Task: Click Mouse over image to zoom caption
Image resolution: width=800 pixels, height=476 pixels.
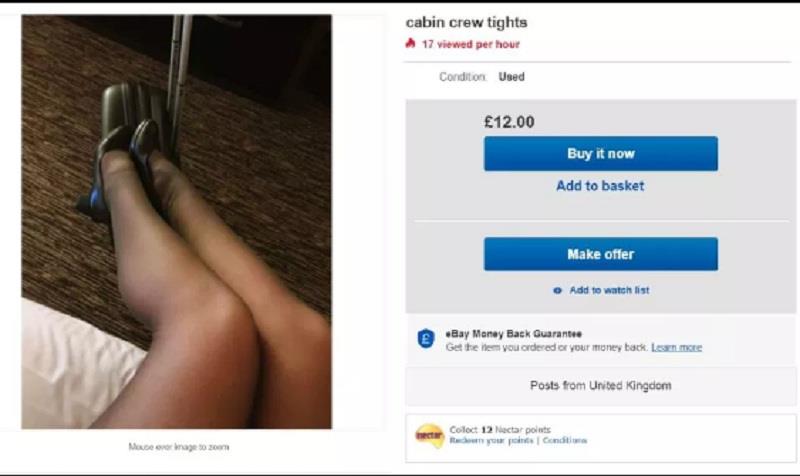Action: point(179,447)
